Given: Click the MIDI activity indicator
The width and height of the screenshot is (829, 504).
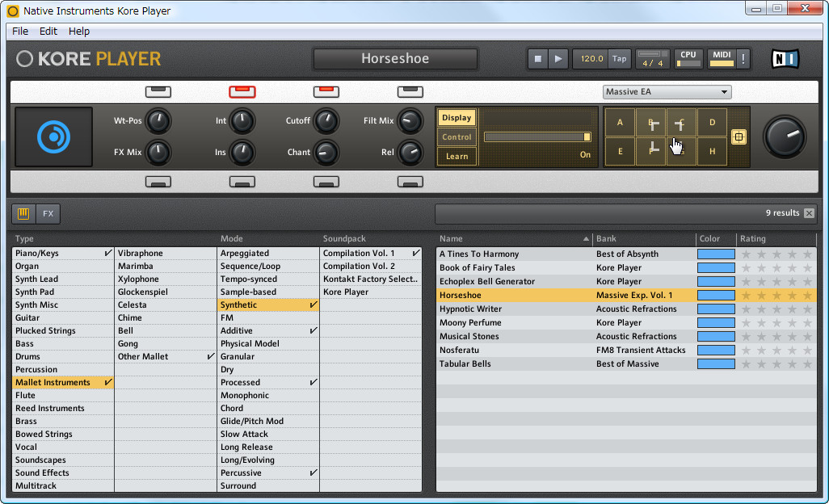Looking at the screenshot, I should 722,59.
